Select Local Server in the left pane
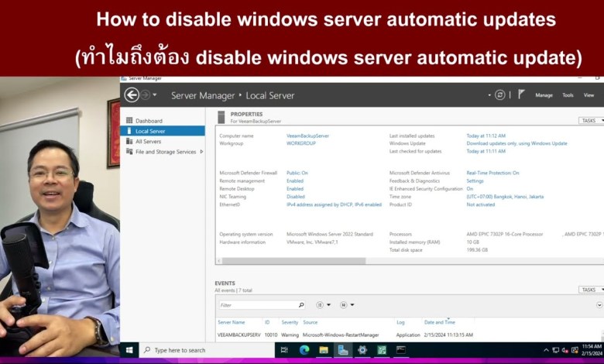This screenshot has height=364, width=604. 163,131
